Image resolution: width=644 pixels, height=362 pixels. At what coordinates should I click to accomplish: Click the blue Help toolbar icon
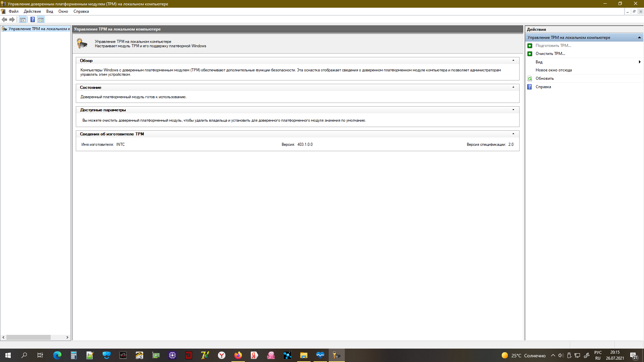click(33, 19)
